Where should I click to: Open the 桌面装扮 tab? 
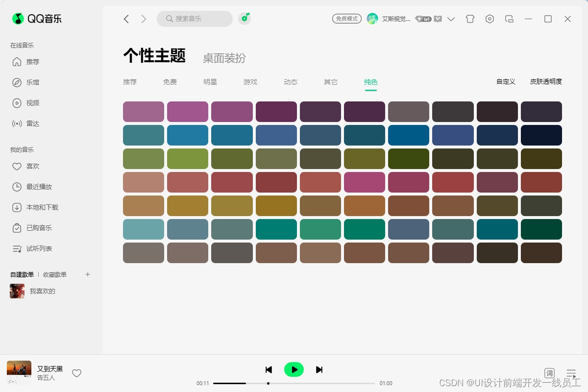tap(224, 58)
